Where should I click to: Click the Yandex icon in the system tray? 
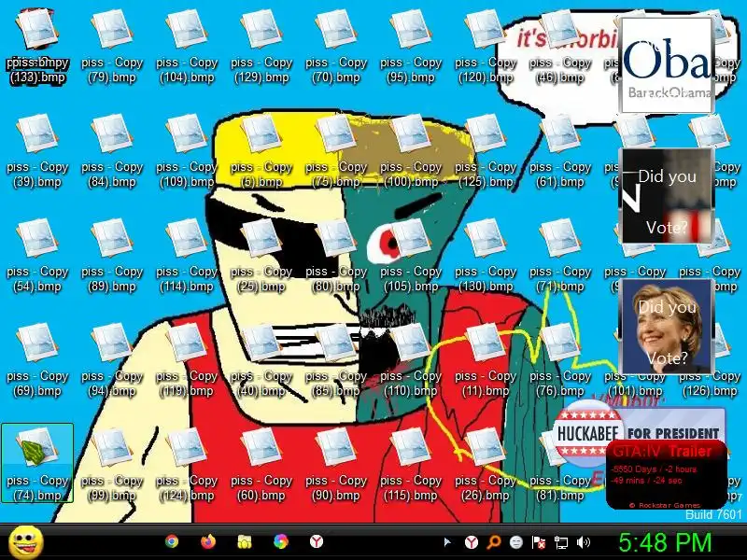(472, 542)
